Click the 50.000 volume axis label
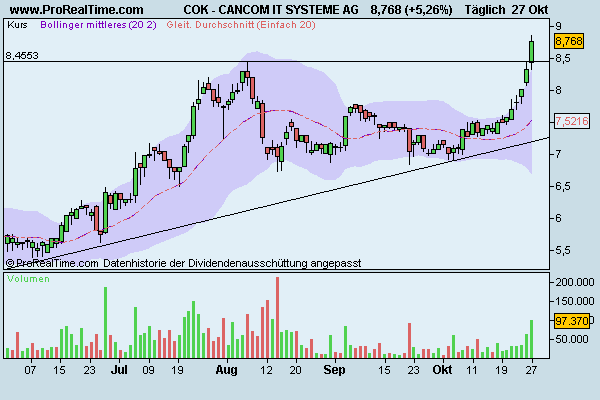This screenshot has width=600, height=400. tap(572, 339)
